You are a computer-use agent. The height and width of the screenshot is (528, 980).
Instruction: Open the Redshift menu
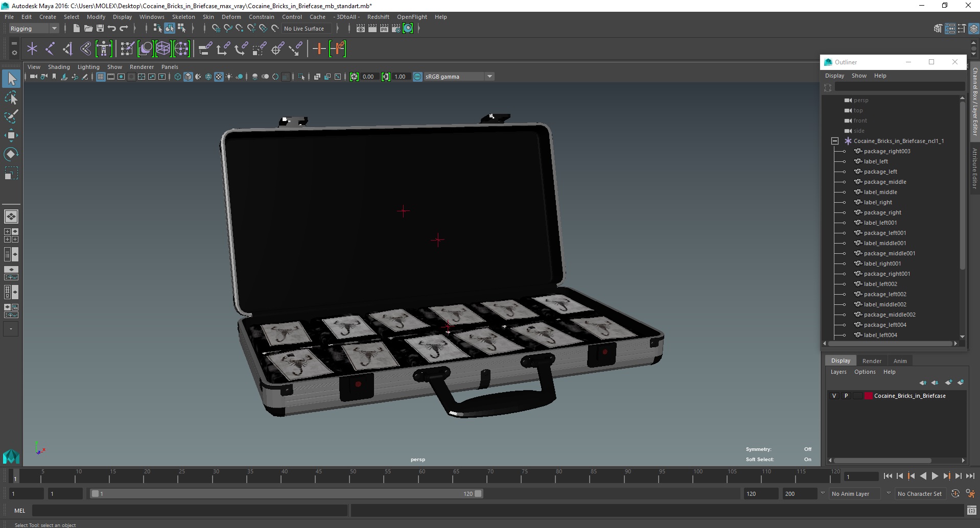(378, 17)
